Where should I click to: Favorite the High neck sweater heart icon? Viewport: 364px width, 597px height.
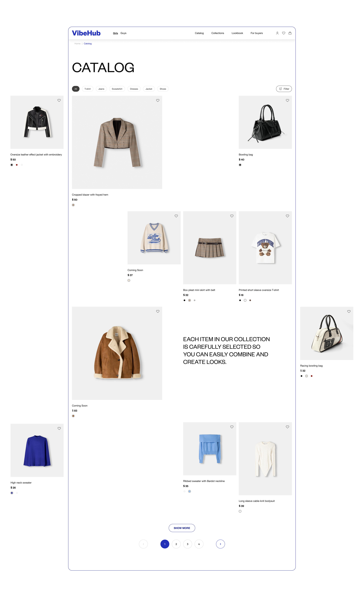click(x=59, y=428)
